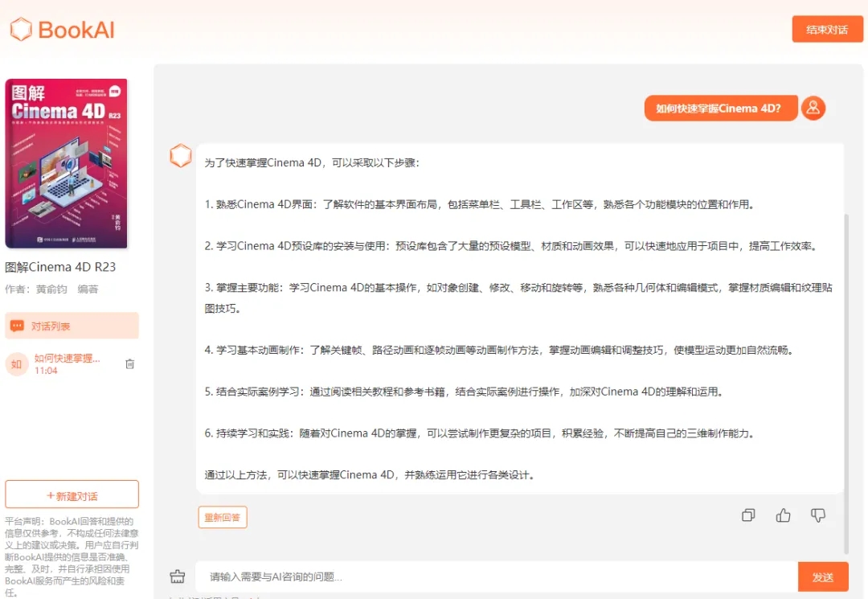
Task: Click the BookAI logo in header
Action: coord(62,30)
